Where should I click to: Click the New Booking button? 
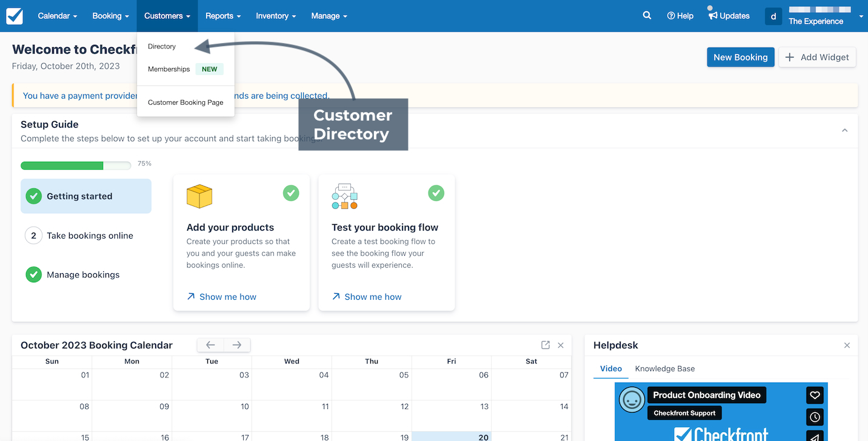pyautogui.click(x=741, y=57)
